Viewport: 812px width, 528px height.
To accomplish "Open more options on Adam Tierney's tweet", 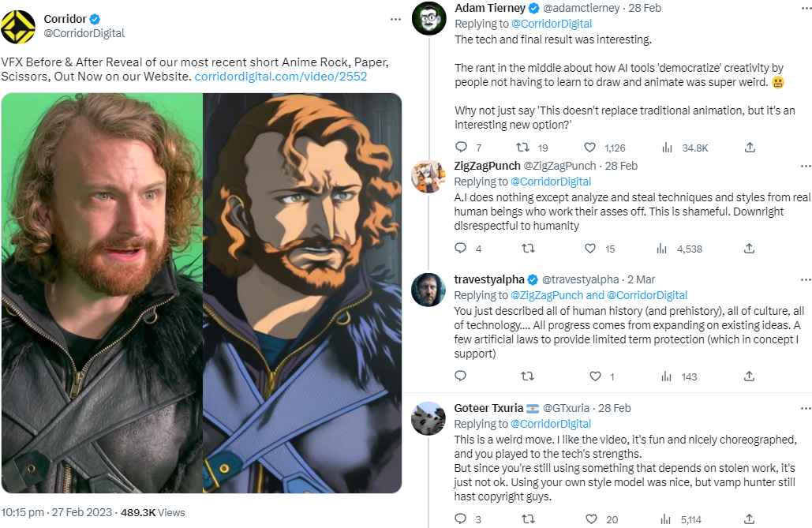I will click(806, 9).
